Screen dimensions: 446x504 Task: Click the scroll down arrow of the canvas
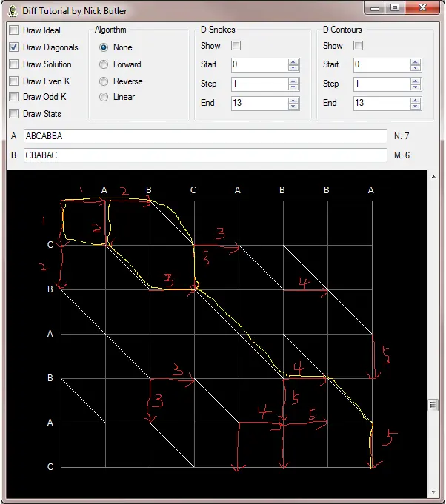433,491
